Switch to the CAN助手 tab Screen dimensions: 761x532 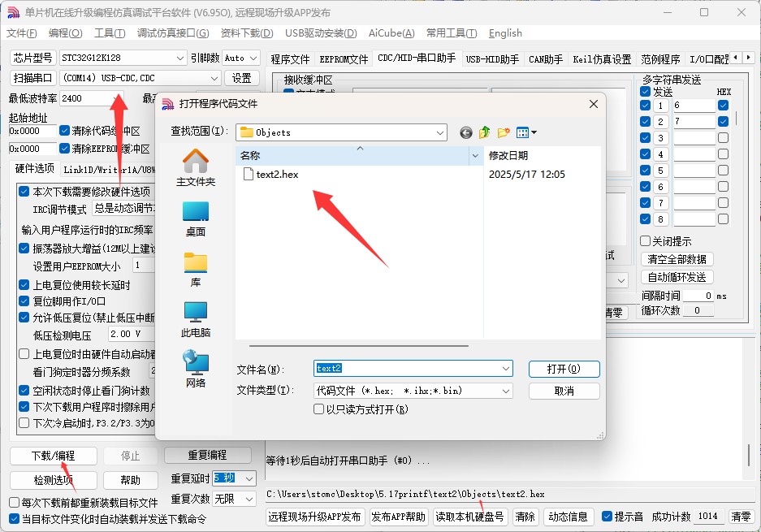[546, 59]
